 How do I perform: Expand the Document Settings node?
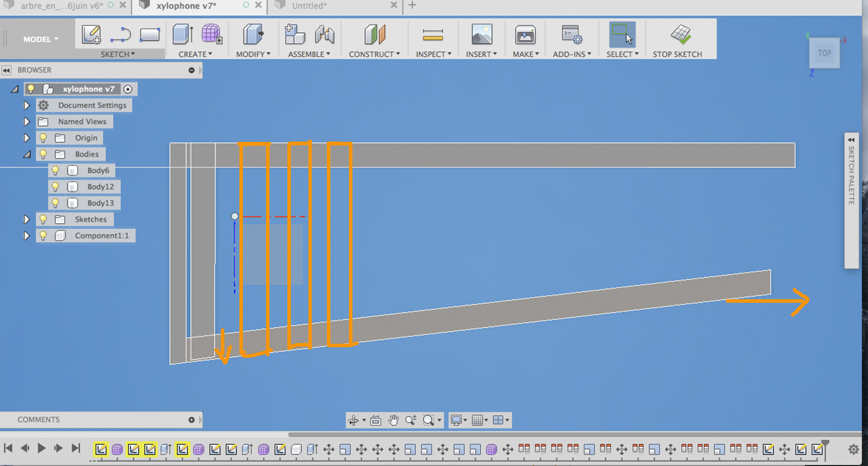tap(26, 105)
